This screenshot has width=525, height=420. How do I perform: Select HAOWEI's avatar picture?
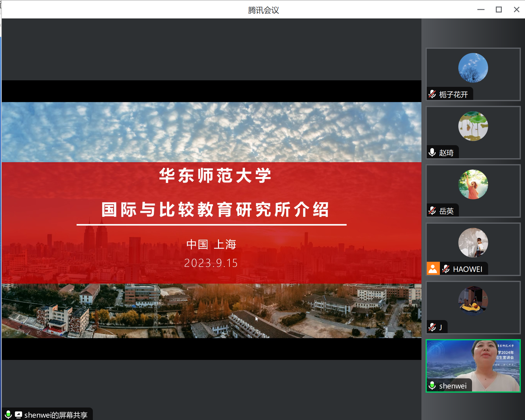click(473, 243)
